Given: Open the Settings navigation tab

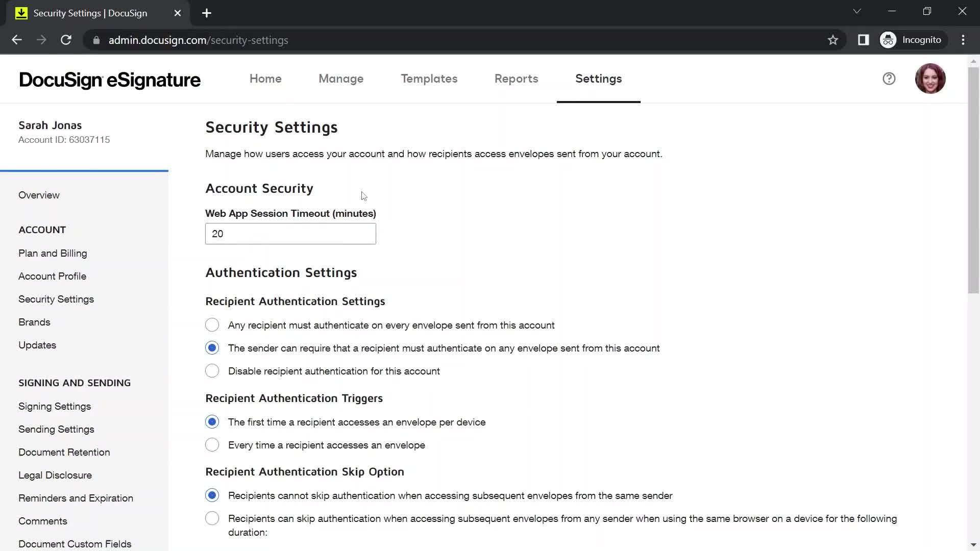Looking at the screenshot, I should [598, 79].
